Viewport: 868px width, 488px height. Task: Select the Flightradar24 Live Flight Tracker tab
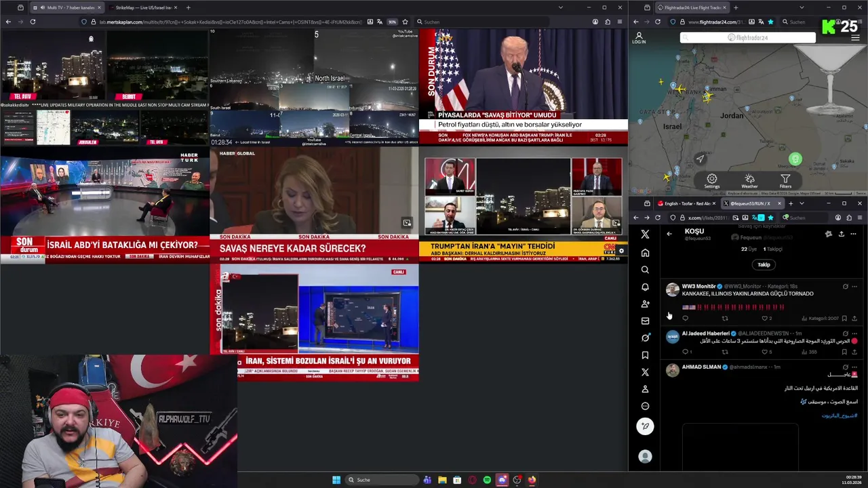(693, 7)
